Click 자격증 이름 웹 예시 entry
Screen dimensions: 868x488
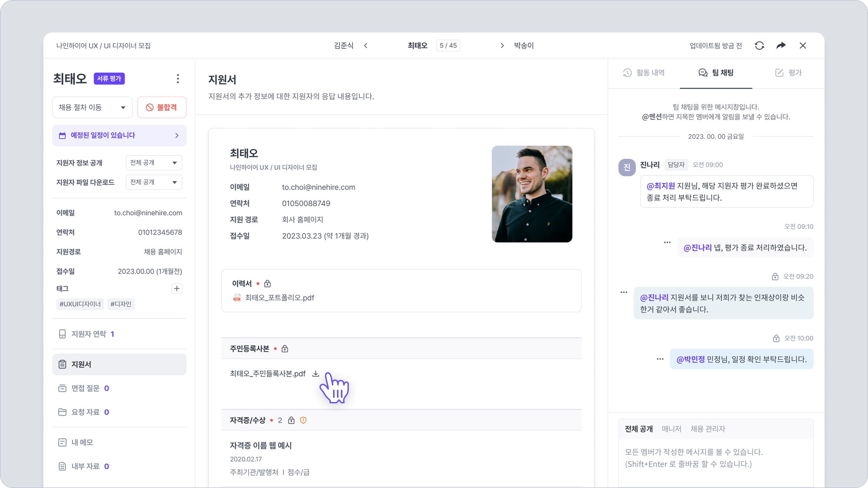261,445
